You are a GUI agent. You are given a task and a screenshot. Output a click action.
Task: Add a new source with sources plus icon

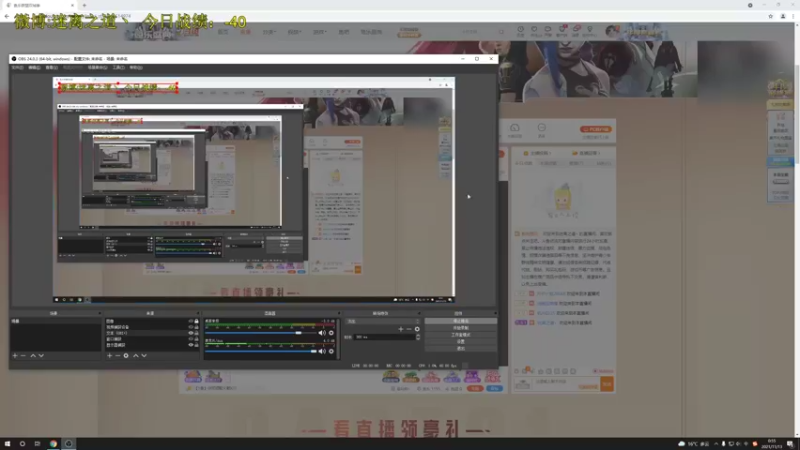[x=109, y=356]
